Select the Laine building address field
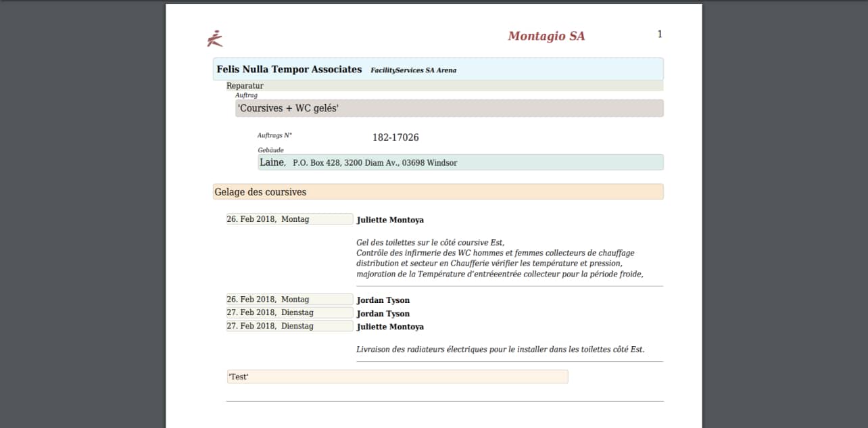The image size is (868, 428). click(460, 162)
